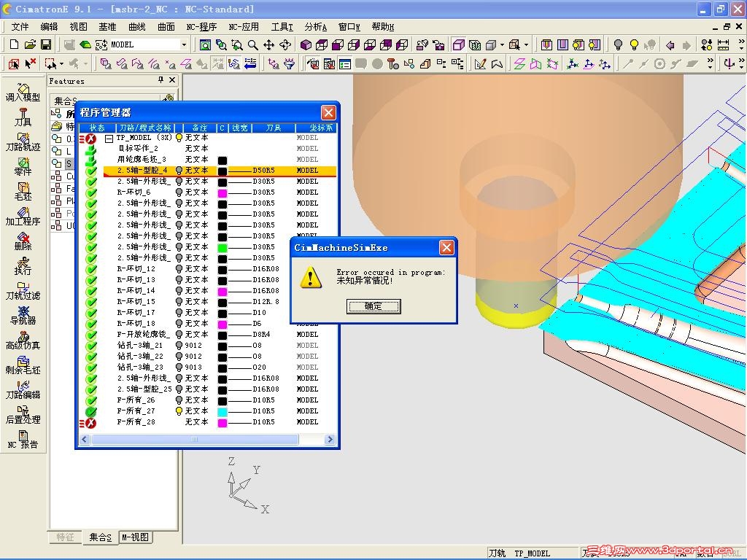Toggle the lightbulb for R-环切_6 row
Image resolution: width=747 pixels, height=560 pixels.
point(179,192)
